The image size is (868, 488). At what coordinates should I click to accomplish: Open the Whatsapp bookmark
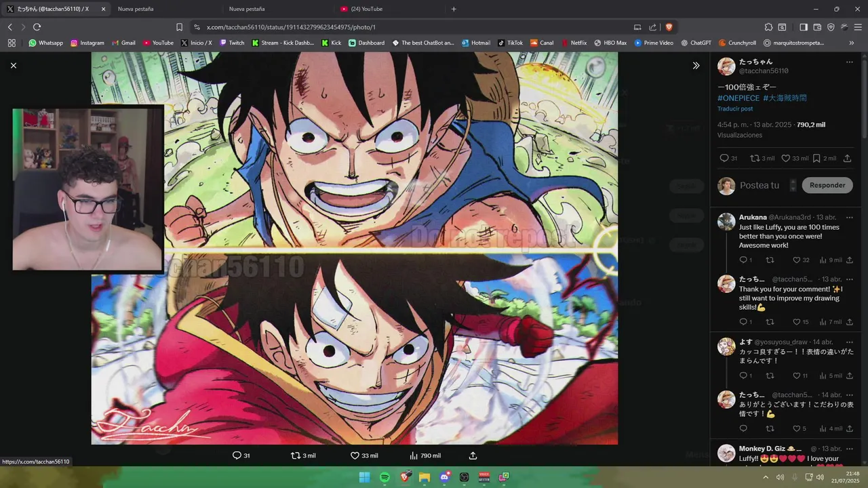pyautogui.click(x=45, y=43)
